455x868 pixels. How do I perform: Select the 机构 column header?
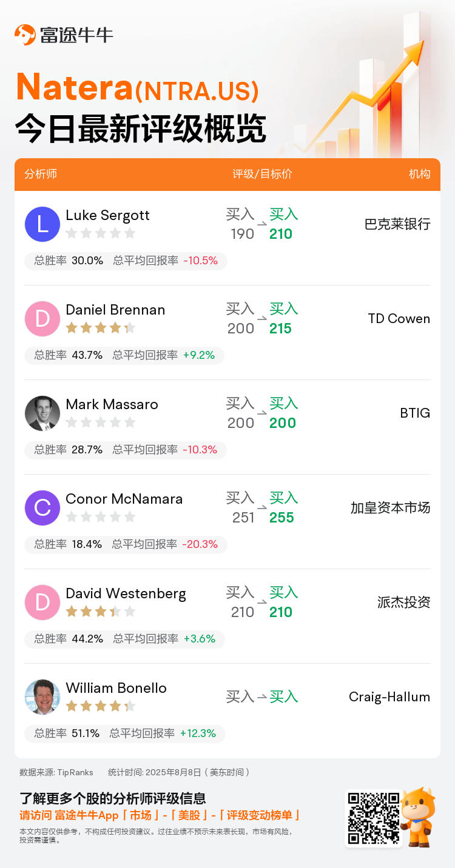(420, 174)
